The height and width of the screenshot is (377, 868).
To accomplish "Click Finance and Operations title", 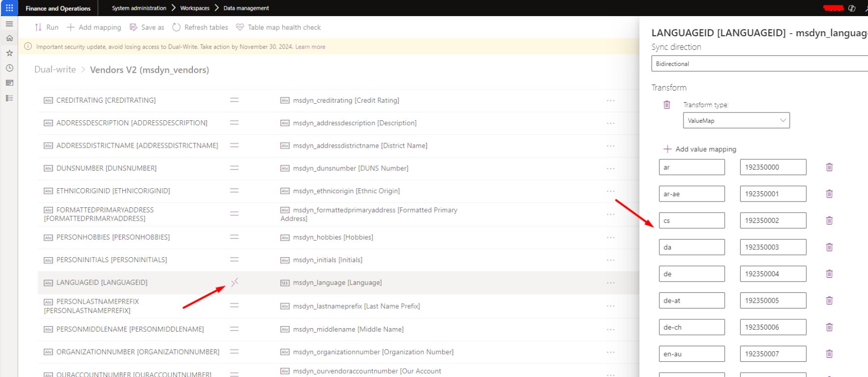I will coord(58,8).
